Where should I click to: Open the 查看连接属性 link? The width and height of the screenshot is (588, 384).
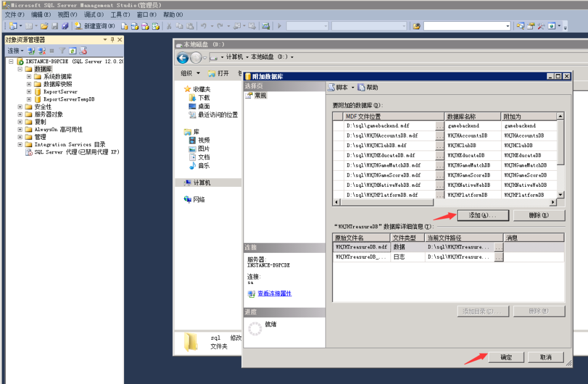coord(274,293)
